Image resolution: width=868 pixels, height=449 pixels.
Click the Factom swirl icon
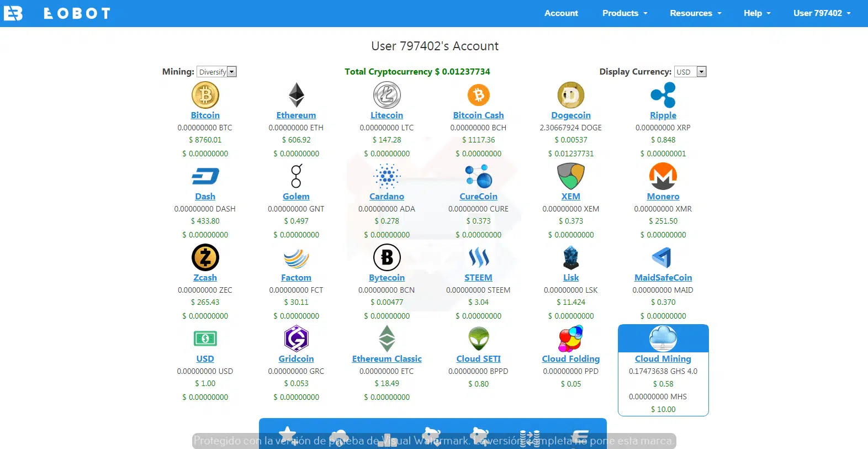pos(297,258)
